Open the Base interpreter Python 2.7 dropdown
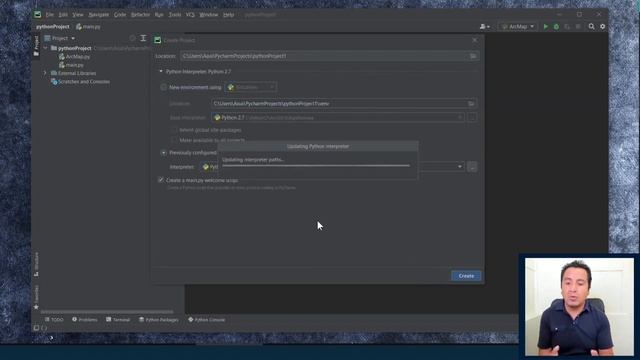640x360 pixels. point(338,118)
